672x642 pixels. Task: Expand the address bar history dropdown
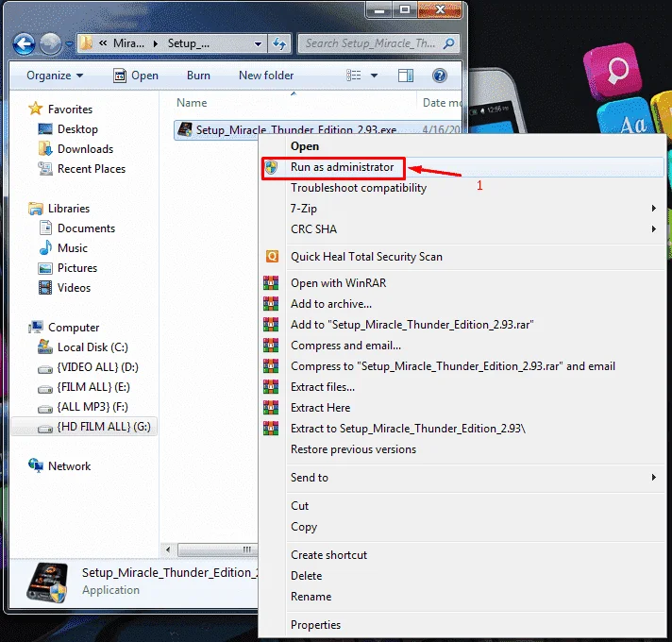tap(258, 43)
